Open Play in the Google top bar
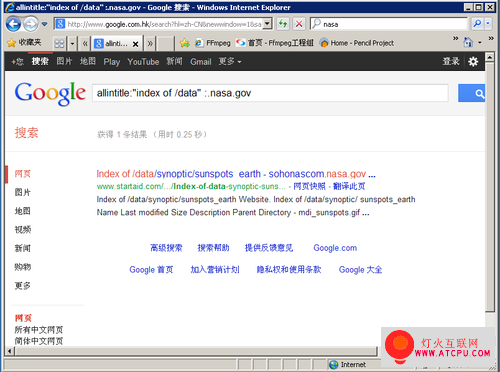 click(x=112, y=62)
